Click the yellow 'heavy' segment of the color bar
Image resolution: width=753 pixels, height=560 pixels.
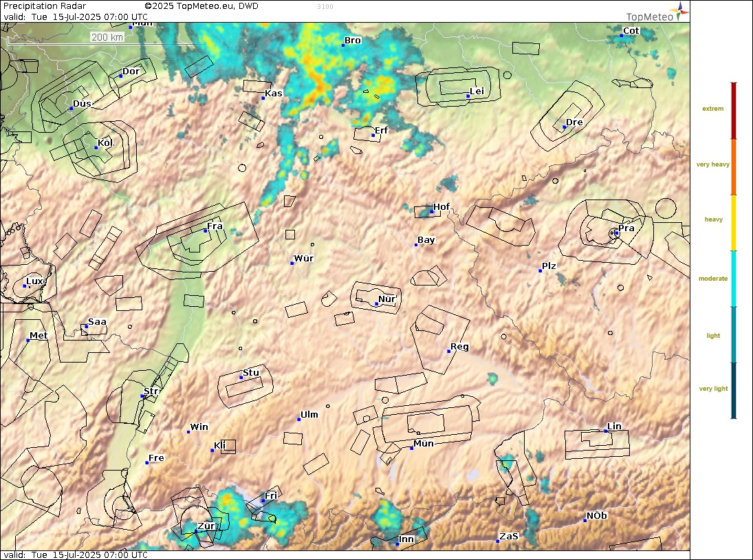click(x=733, y=223)
